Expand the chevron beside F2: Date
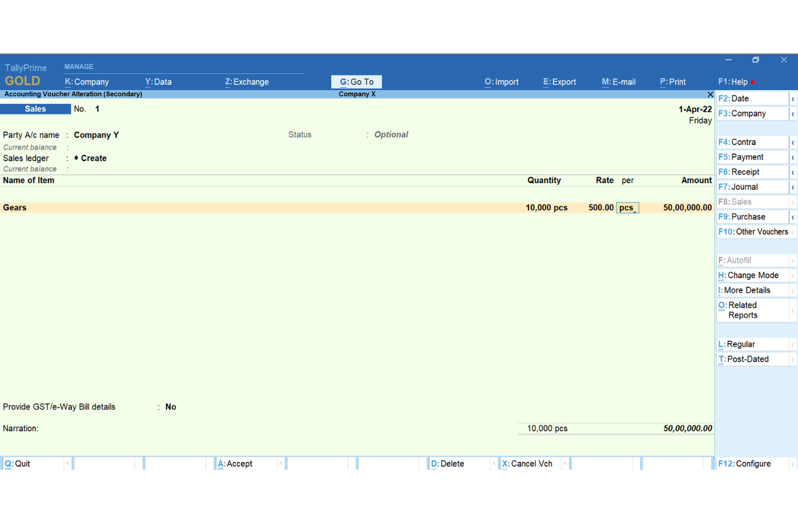 (793, 98)
